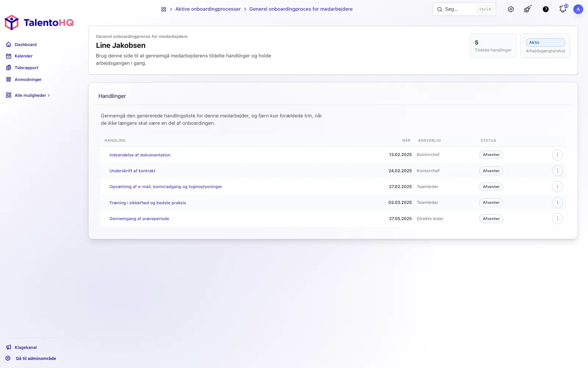Click the Status column header
The height and width of the screenshot is (368, 588).
pos(488,141)
